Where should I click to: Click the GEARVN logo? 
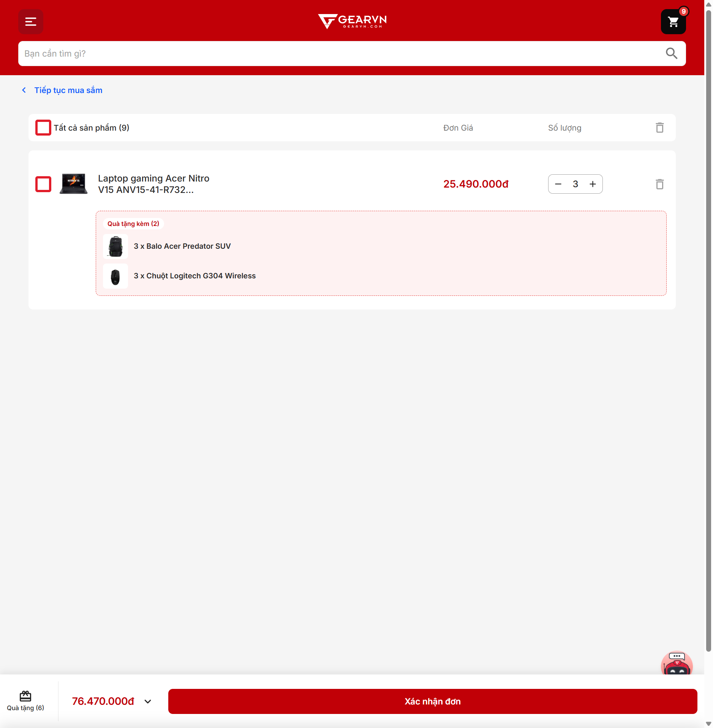[x=352, y=21]
